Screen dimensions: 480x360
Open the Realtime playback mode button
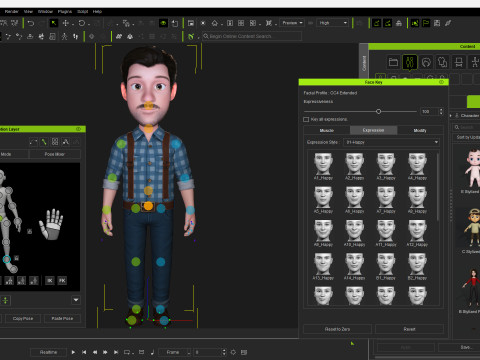click(49, 352)
